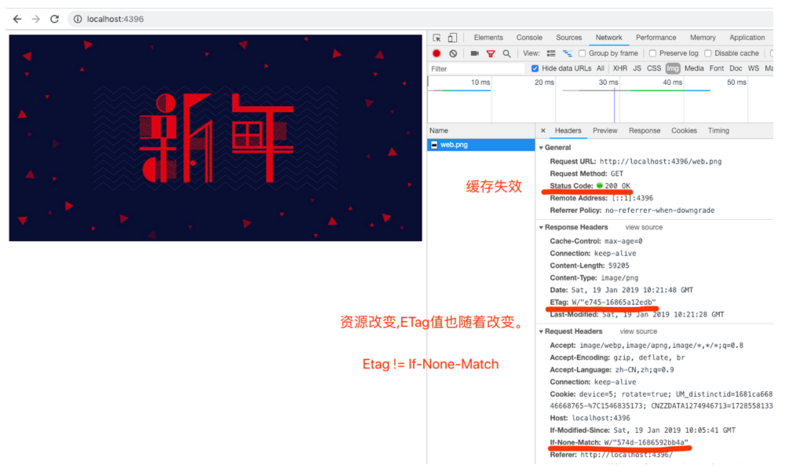
Task: Filter requests by XHR
Action: (620, 68)
